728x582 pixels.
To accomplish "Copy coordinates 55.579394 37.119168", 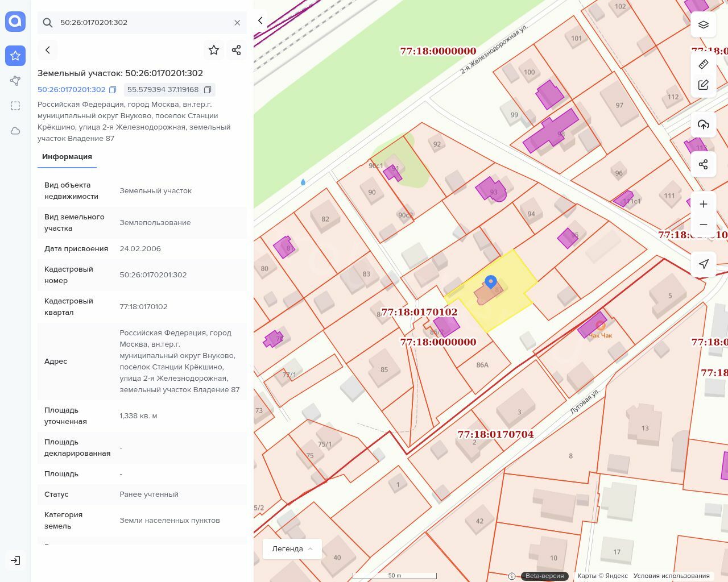I will coord(208,90).
